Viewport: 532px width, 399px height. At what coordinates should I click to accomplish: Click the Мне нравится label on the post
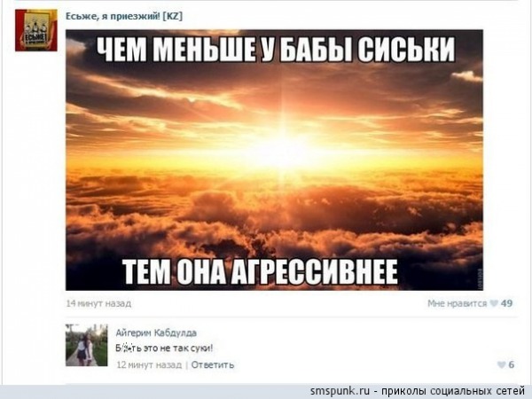457,303
